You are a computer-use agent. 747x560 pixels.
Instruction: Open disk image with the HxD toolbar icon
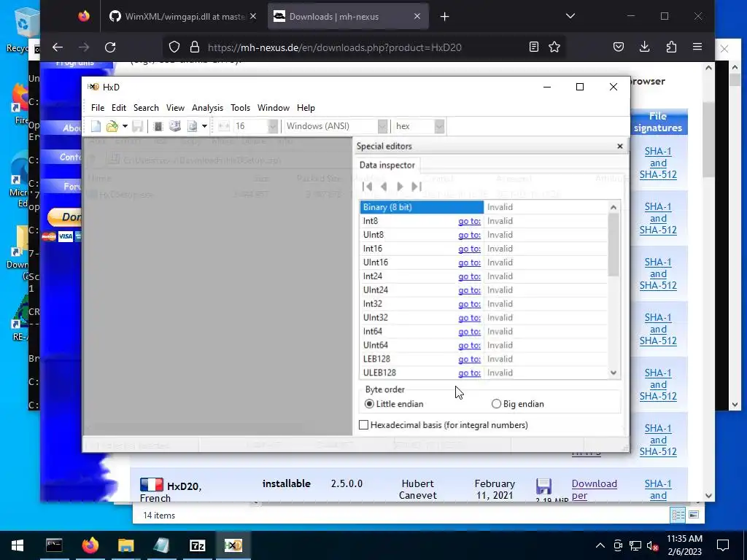click(192, 126)
